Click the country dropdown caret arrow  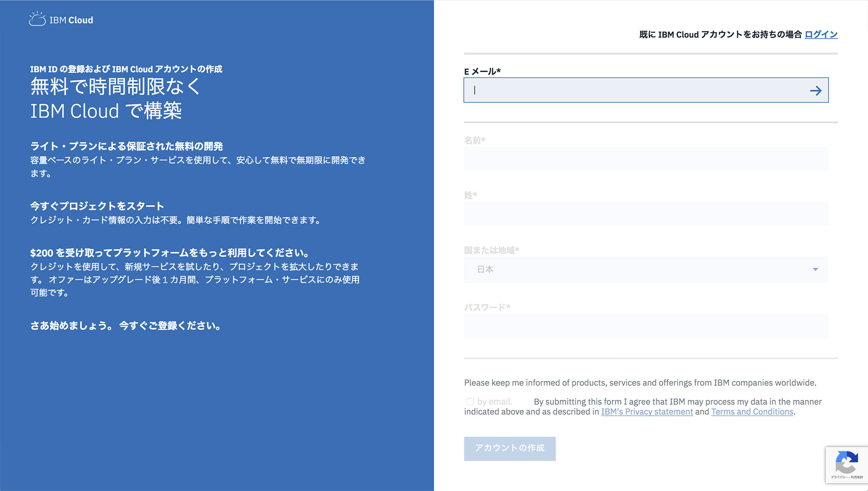click(x=815, y=269)
